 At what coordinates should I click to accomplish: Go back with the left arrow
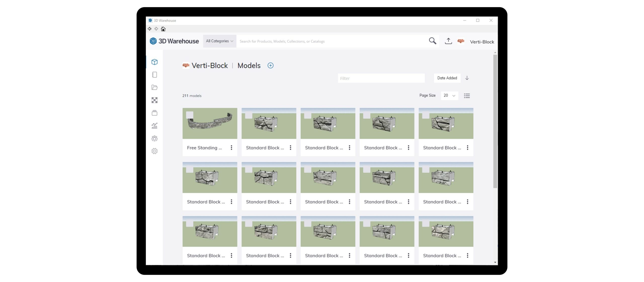click(150, 29)
